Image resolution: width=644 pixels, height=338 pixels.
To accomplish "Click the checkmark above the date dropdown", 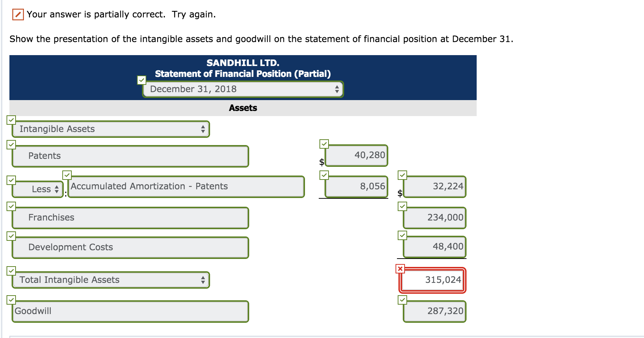I will [141, 79].
